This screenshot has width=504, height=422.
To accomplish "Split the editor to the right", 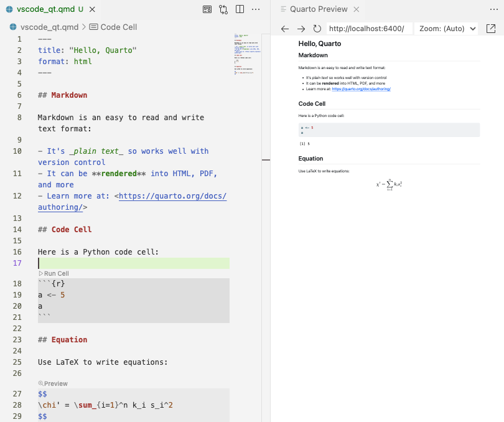I will pyautogui.click(x=240, y=9).
